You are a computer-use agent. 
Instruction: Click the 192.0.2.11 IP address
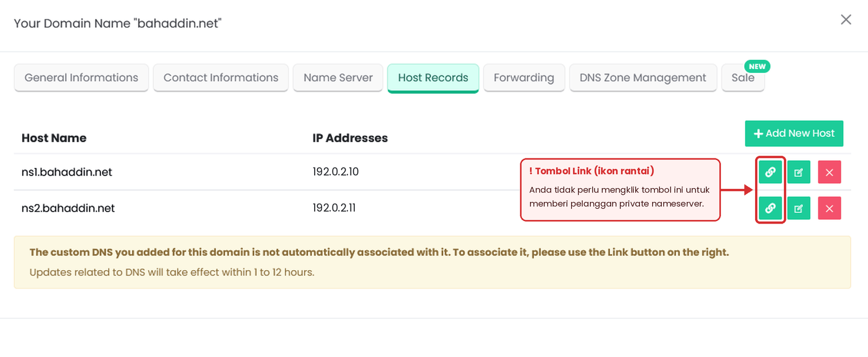(334, 208)
